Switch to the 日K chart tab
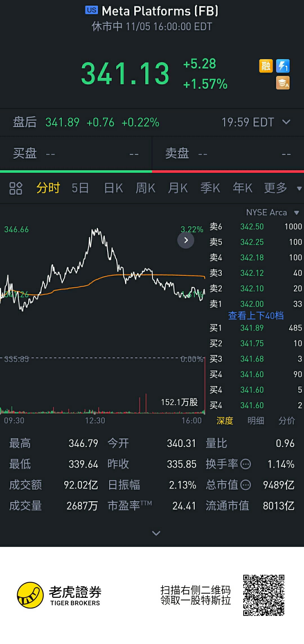The width and height of the screenshot is (304, 644). 113,188
